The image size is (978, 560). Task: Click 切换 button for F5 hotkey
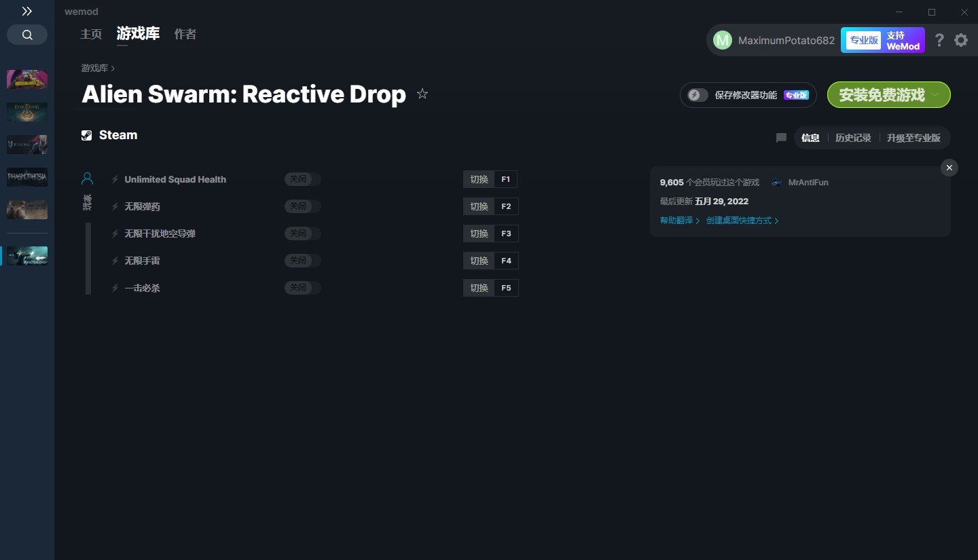[479, 288]
